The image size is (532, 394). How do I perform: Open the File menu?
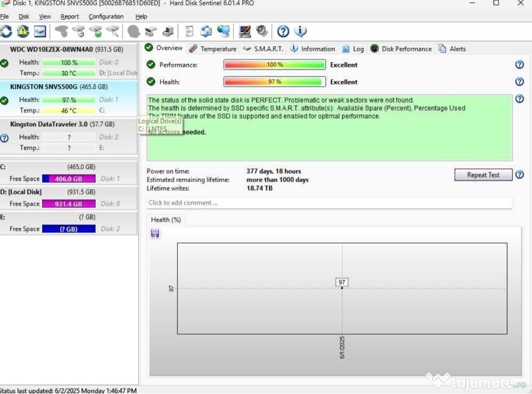pyautogui.click(x=4, y=16)
